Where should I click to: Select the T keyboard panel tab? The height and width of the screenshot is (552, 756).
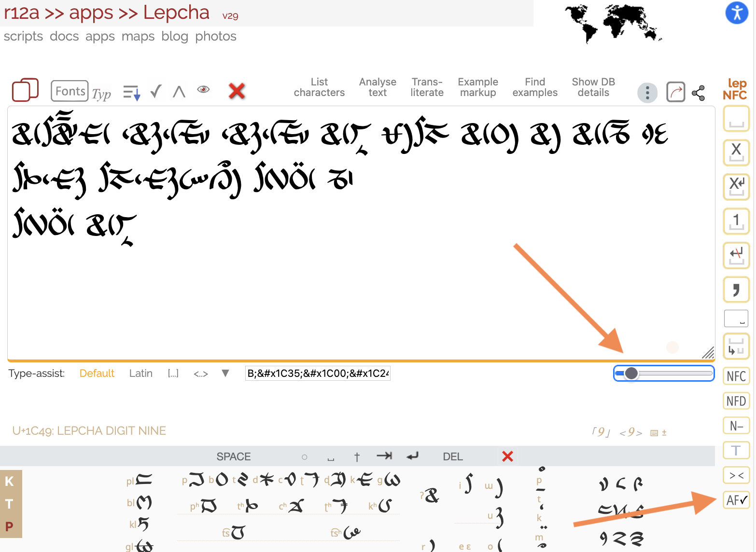(x=9, y=504)
